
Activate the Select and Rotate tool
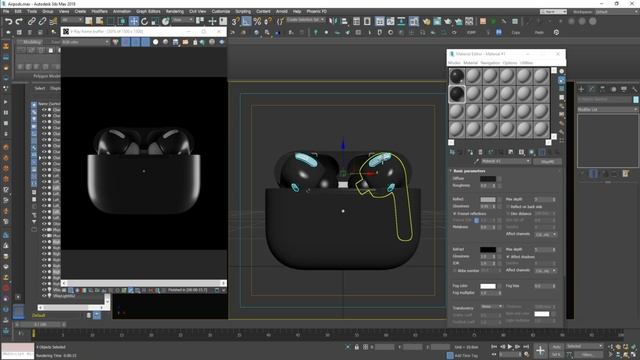[x=144, y=21]
